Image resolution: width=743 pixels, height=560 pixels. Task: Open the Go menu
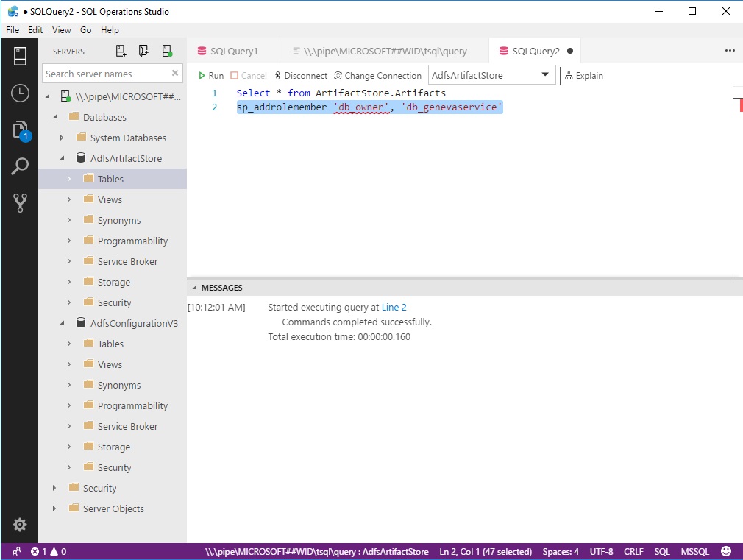(x=86, y=30)
